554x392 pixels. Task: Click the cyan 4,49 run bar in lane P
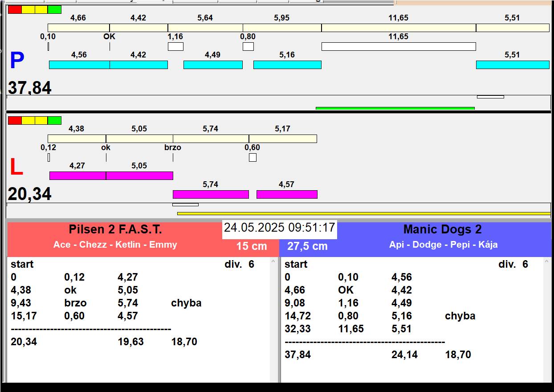point(213,65)
